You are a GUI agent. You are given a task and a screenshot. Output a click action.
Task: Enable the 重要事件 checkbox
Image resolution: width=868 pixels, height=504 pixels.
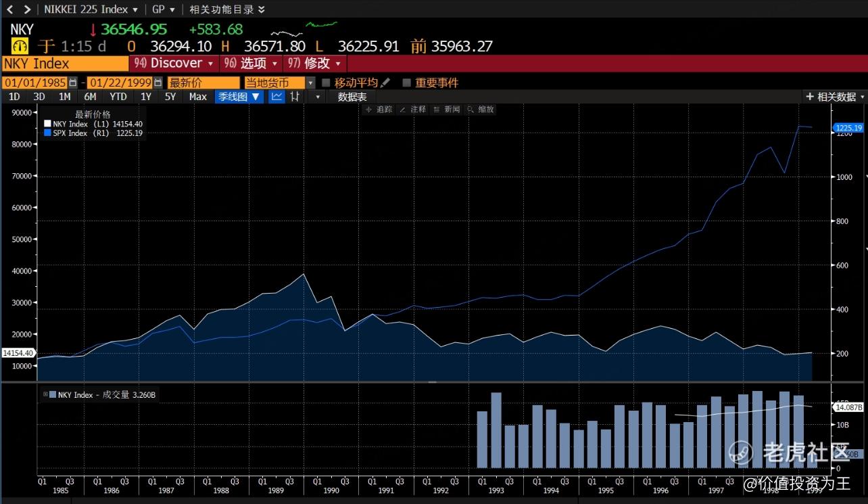point(406,83)
